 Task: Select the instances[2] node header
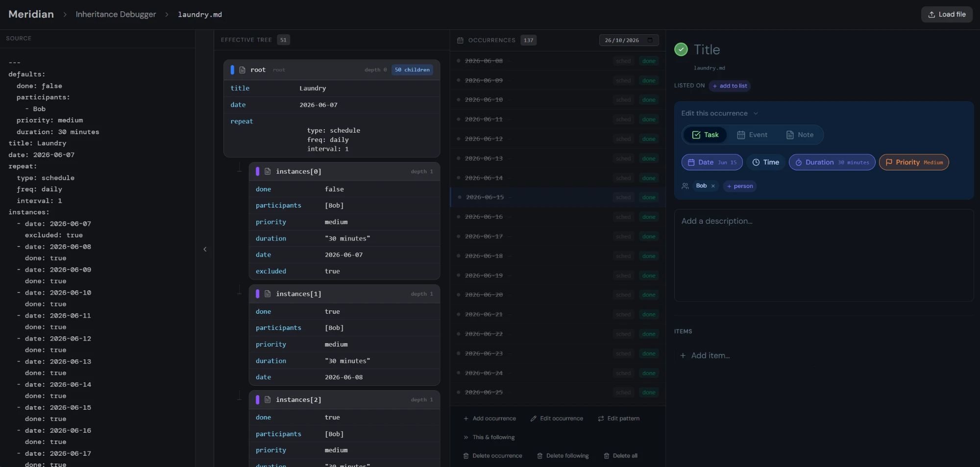pos(344,400)
